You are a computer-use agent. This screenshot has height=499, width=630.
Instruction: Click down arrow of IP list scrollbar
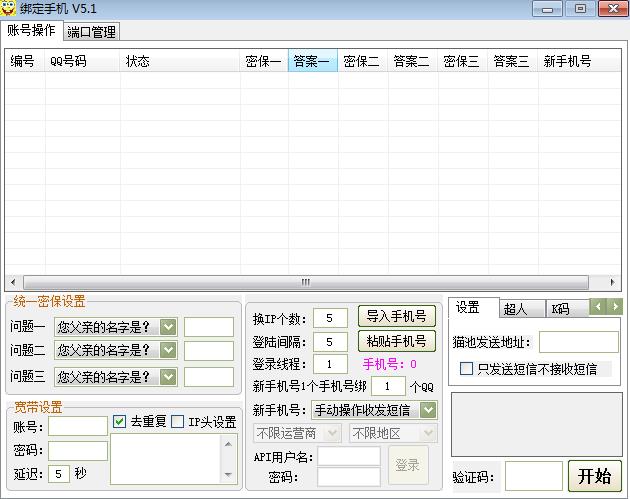point(228,474)
